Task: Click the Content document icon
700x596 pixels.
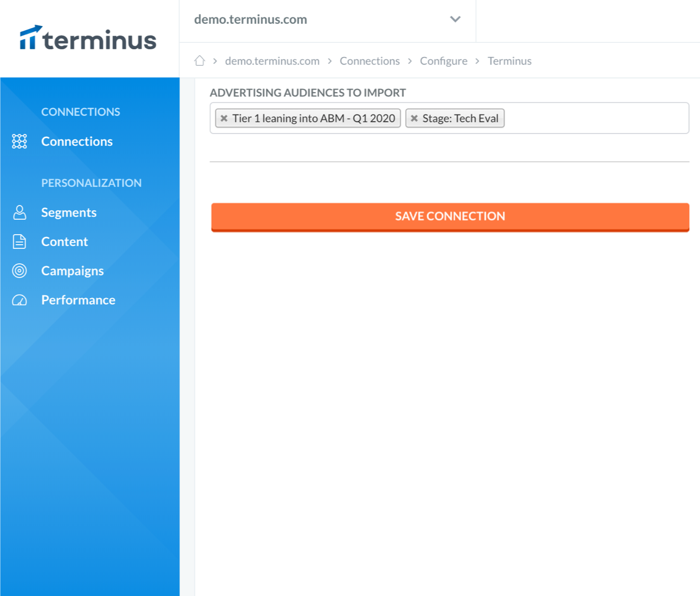Action: point(20,242)
